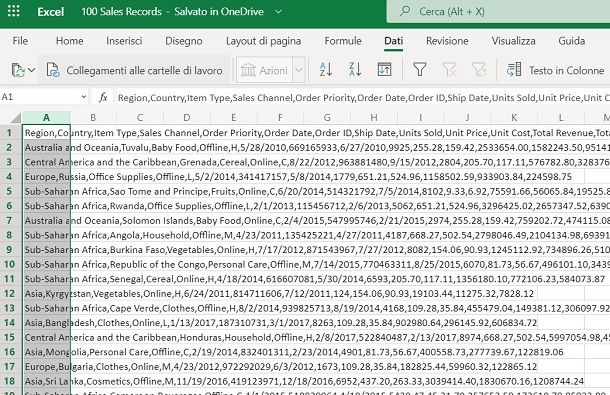Screen dimensions: 610x395
Task: Click cell starting Central America,Grenada row
Action: point(46,162)
